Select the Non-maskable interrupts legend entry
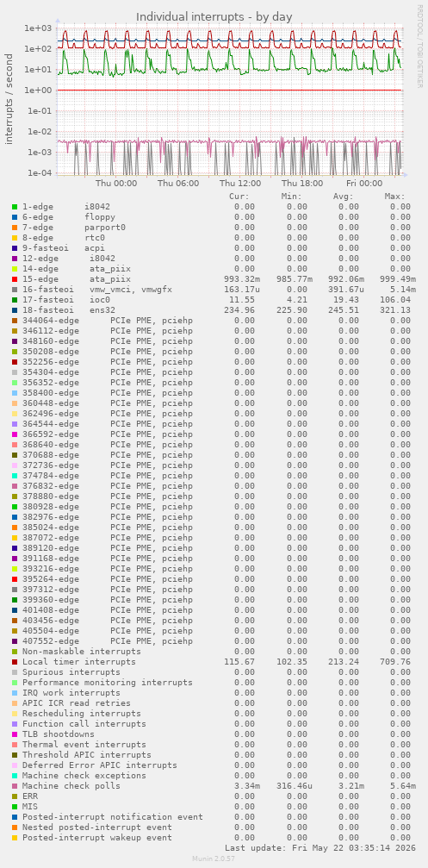 (81, 652)
